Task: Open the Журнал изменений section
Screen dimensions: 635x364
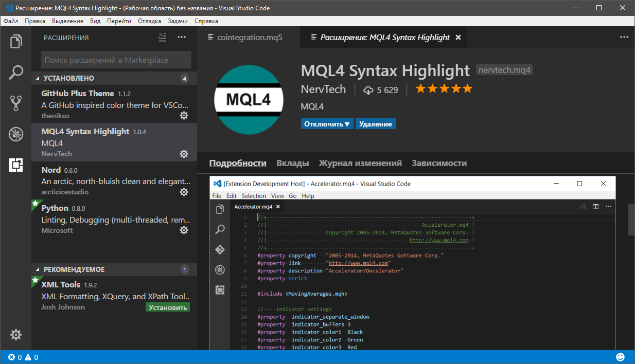Action: pos(360,163)
